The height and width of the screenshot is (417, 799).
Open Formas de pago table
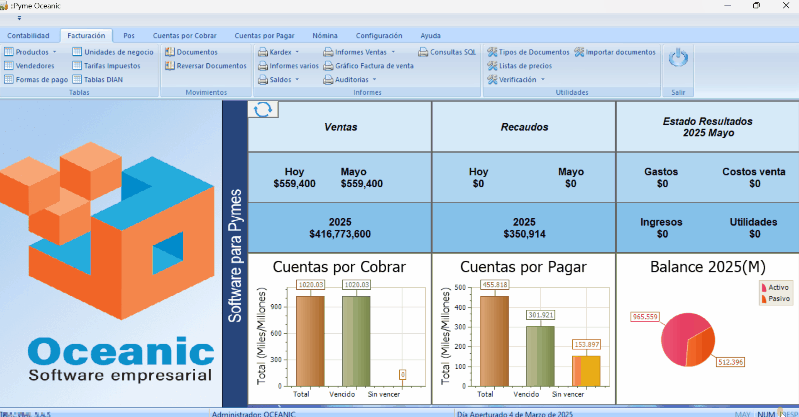pyautogui.click(x=36, y=79)
